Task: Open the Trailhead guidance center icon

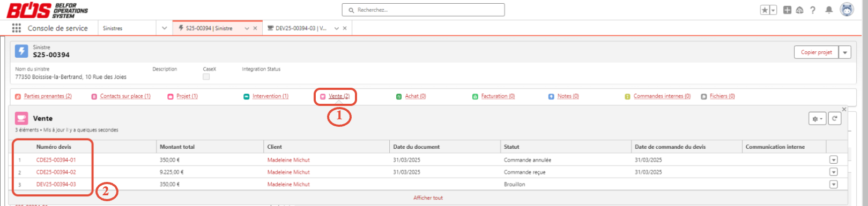Action: [x=799, y=10]
